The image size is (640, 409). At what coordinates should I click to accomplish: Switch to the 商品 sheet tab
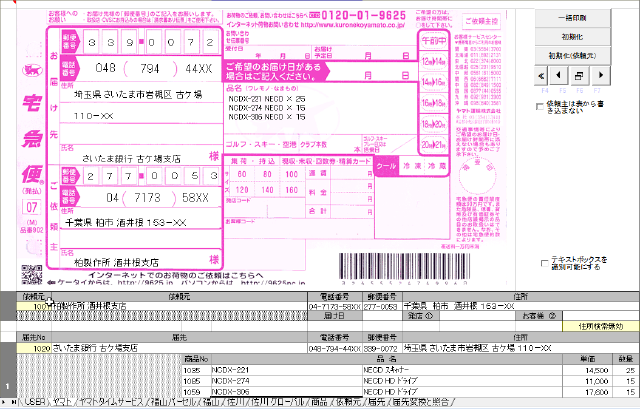pyautogui.click(x=319, y=402)
